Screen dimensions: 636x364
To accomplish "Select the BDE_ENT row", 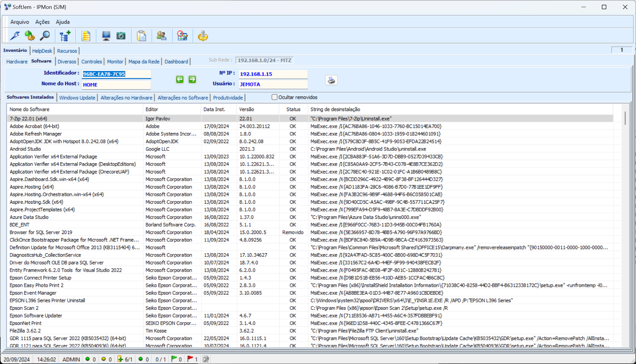I will coord(310,225).
